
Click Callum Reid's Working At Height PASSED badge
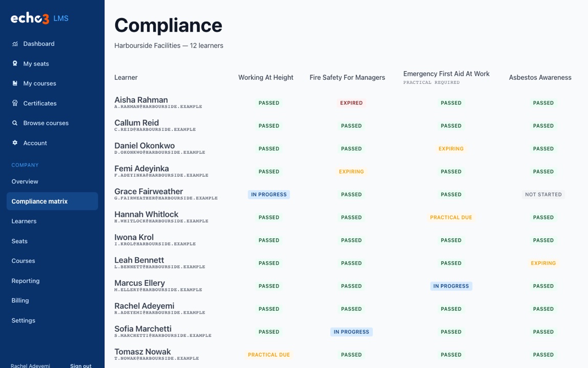tap(269, 126)
